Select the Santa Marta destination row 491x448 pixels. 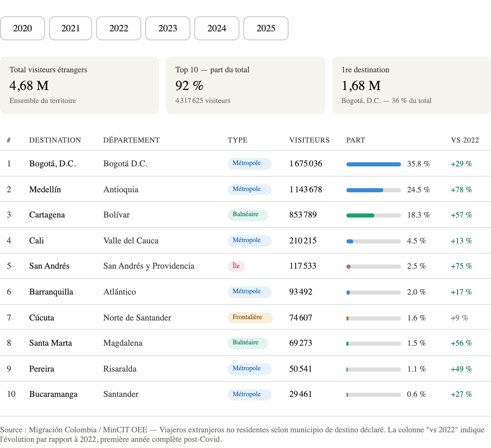[x=50, y=343]
